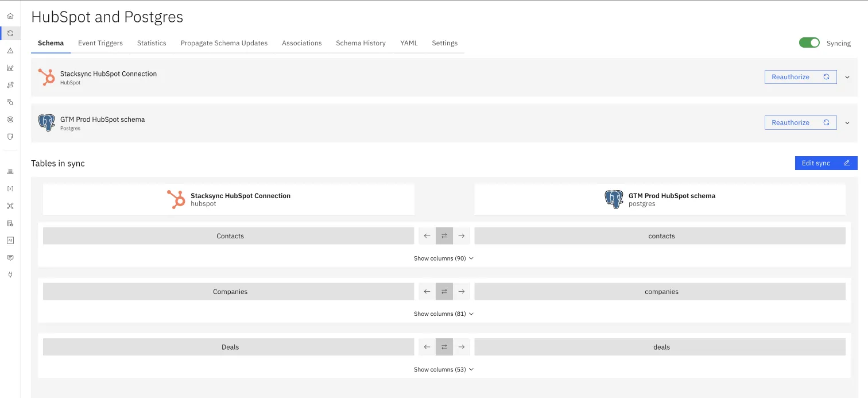This screenshot has width=868, height=398.
Task: Open the line chart analytics icon
Action: [x=10, y=68]
